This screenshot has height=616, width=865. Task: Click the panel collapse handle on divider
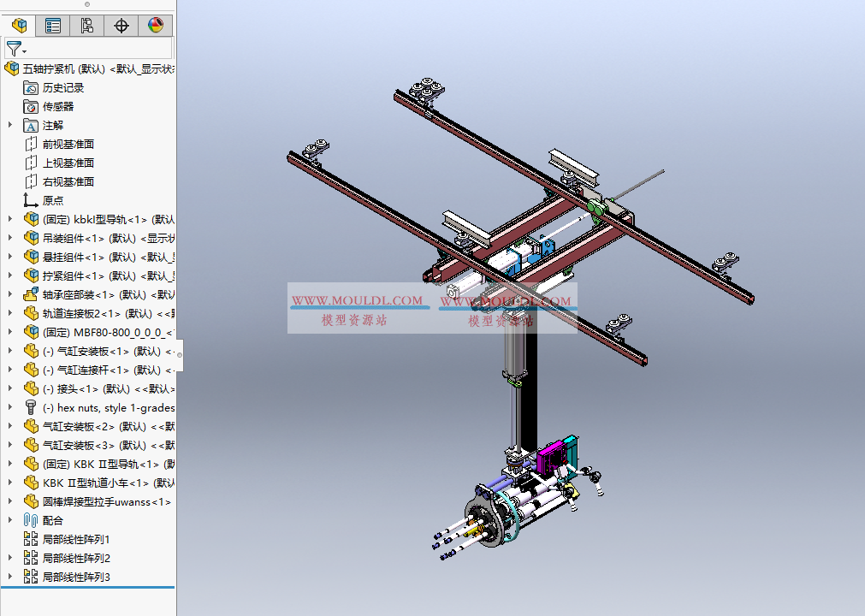179,354
